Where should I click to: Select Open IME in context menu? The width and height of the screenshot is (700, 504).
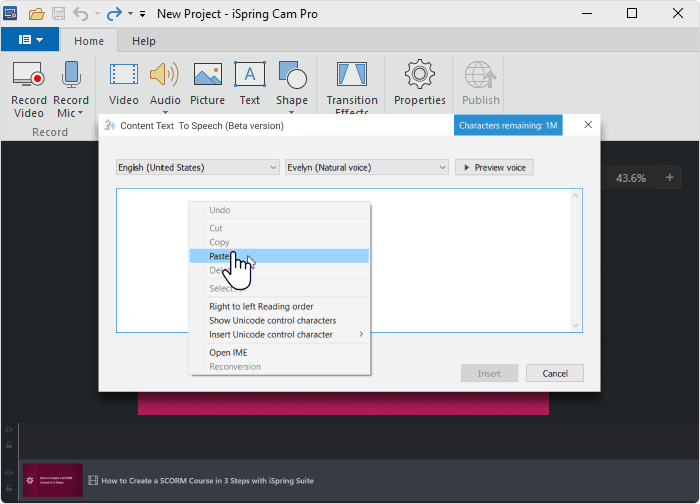(x=279, y=353)
